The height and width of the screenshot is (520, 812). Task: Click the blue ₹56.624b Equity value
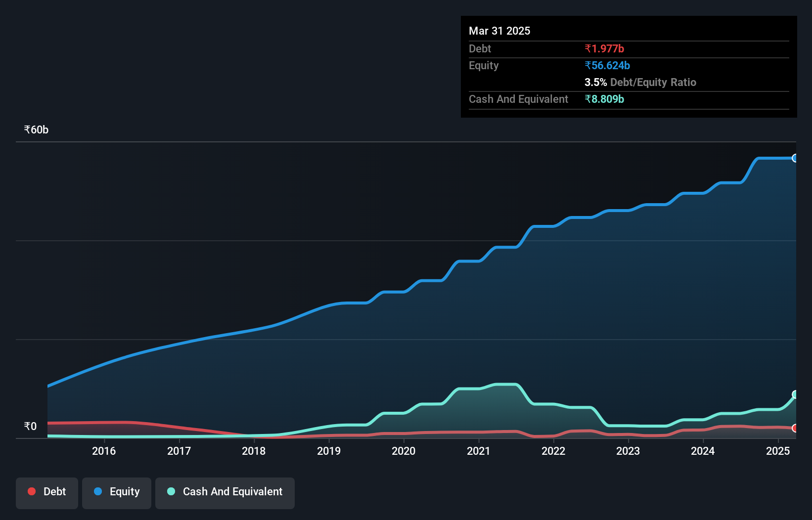[607, 65]
